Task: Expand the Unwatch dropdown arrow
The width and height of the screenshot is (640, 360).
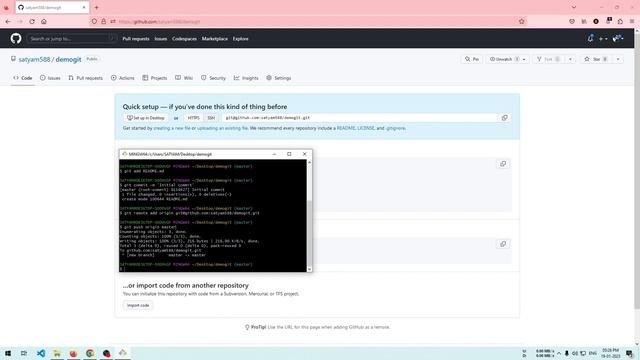Action: point(524,59)
